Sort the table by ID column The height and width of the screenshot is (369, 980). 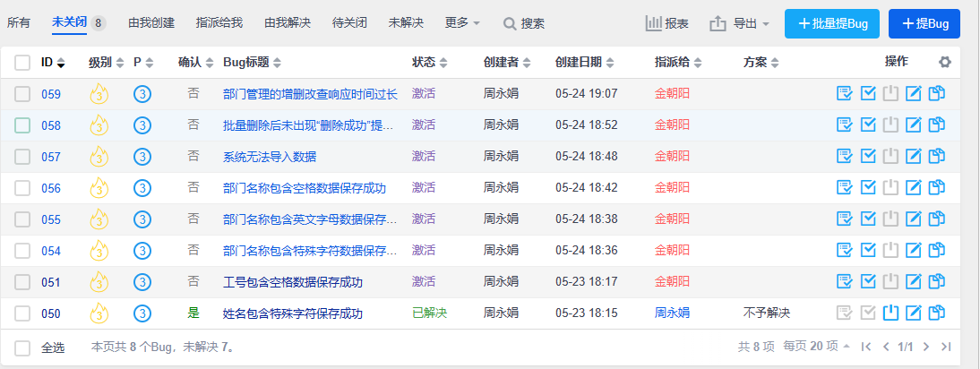[x=53, y=63]
